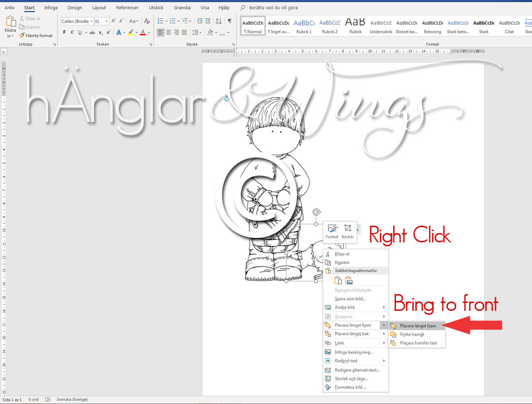Toggle strikethrough formatting

click(x=93, y=32)
